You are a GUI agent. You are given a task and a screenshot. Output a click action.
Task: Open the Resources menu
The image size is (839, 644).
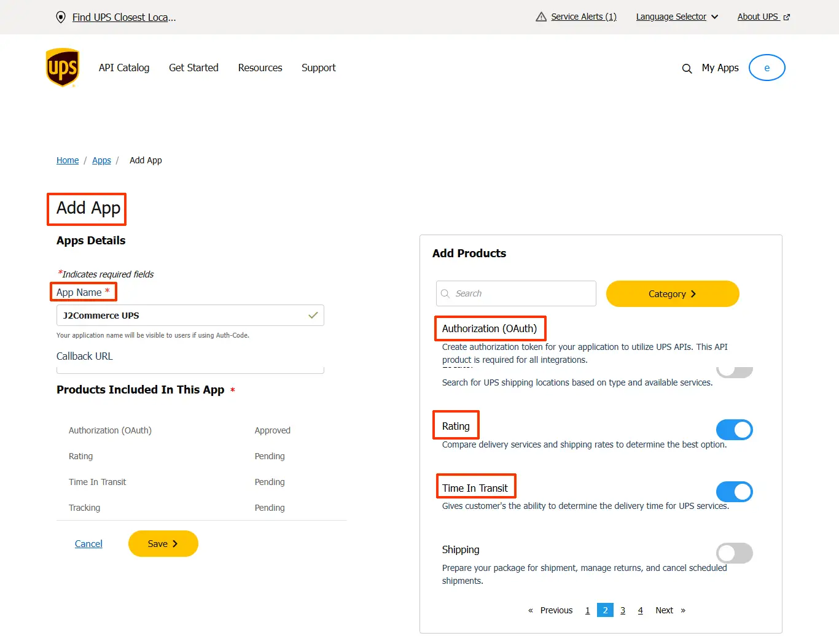pos(260,68)
